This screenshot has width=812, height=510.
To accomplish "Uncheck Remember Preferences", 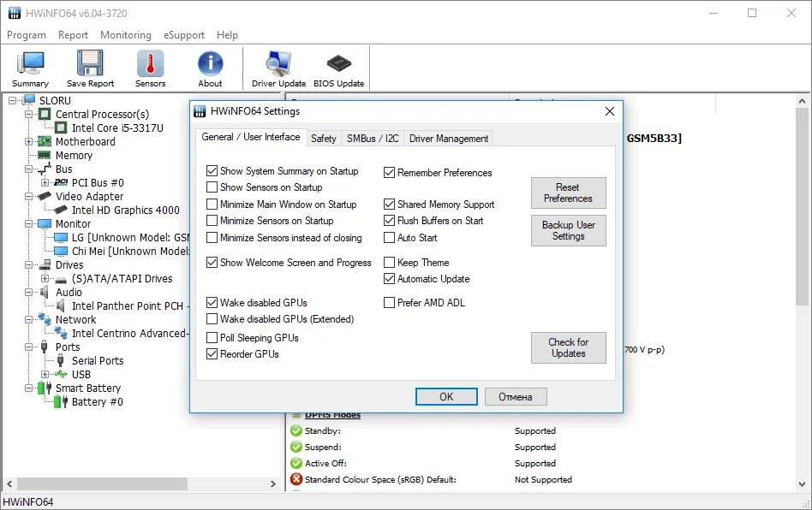I will pyautogui.click(x=390, y=172).
